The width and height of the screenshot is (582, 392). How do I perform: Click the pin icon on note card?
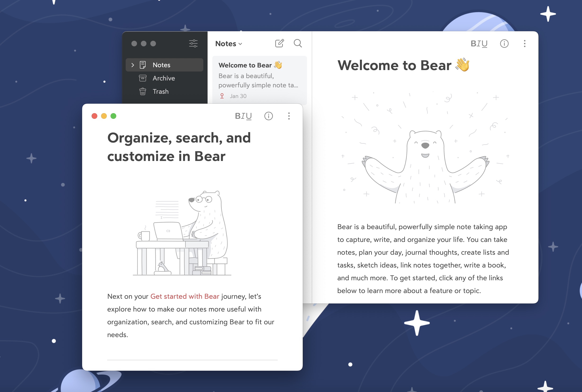coord(222,96)
